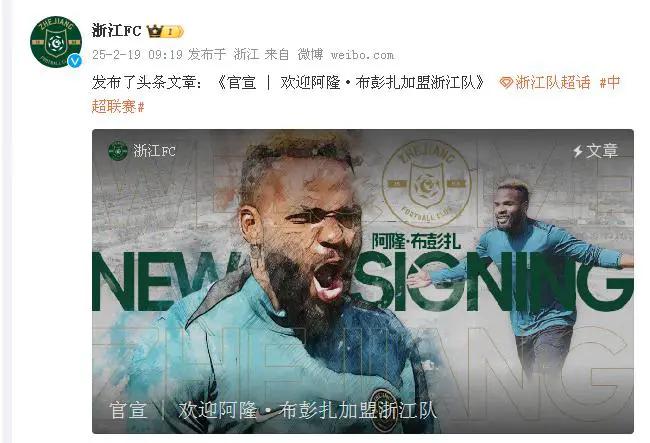Click the 阿隆·布彭扎 name caption in image
This screenshot has height=443, width=650.
(x=416, y=241)
